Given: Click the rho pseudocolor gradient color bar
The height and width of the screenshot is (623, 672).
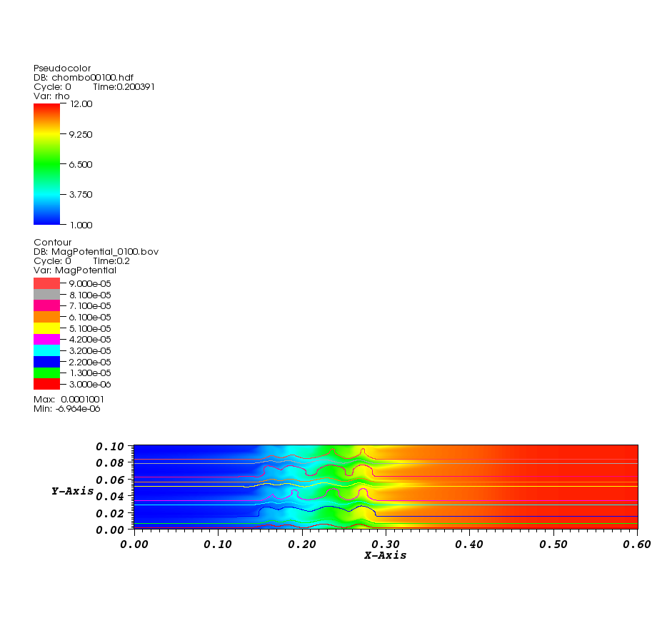Looking at the screenshot, I should (46, 164).
